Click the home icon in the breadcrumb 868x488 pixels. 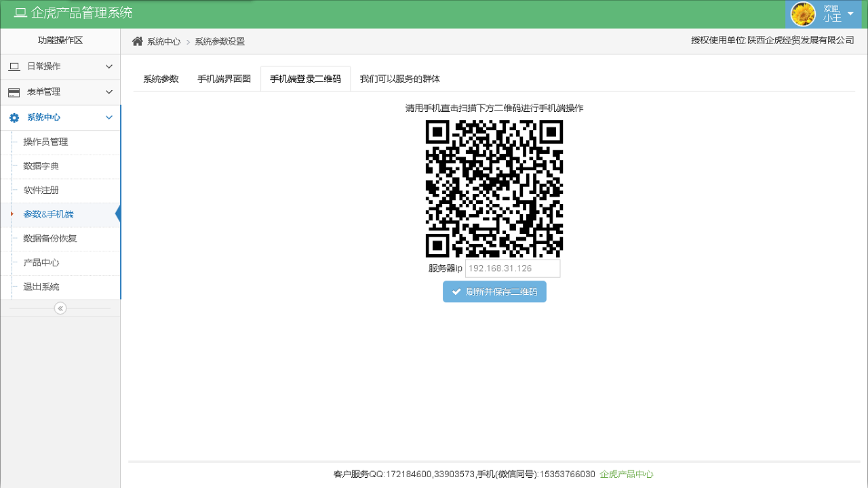[x=136, y=41]
